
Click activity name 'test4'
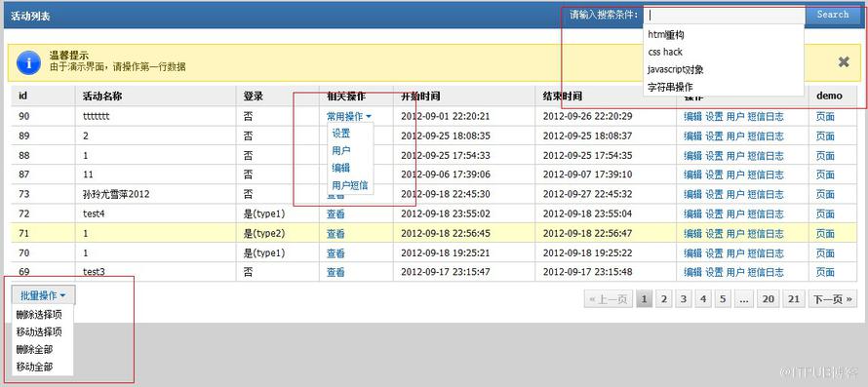click(94, 213)
